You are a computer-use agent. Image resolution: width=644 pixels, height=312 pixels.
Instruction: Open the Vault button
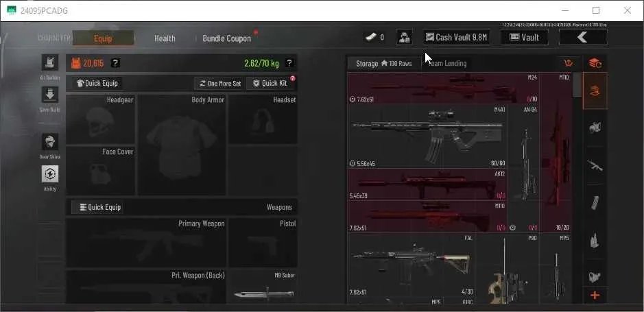coord(524,37)
